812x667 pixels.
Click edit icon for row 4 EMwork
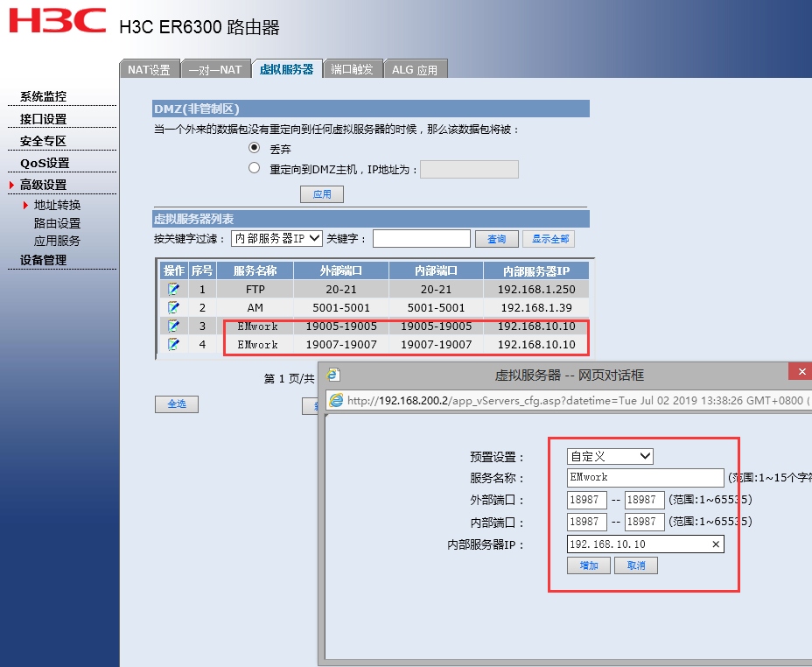click(x=173, y=344)
